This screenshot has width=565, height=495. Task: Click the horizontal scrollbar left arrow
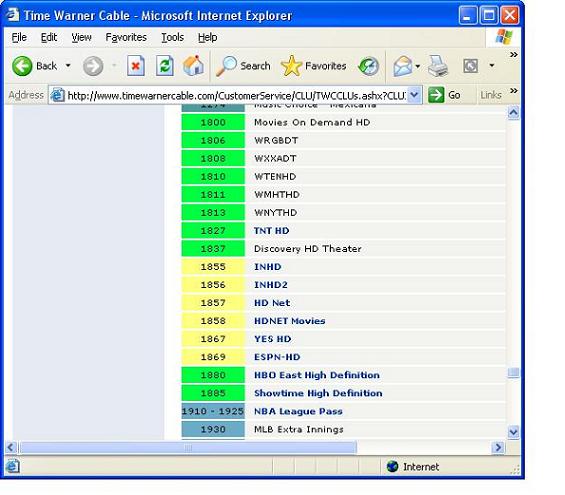(10, 447)
